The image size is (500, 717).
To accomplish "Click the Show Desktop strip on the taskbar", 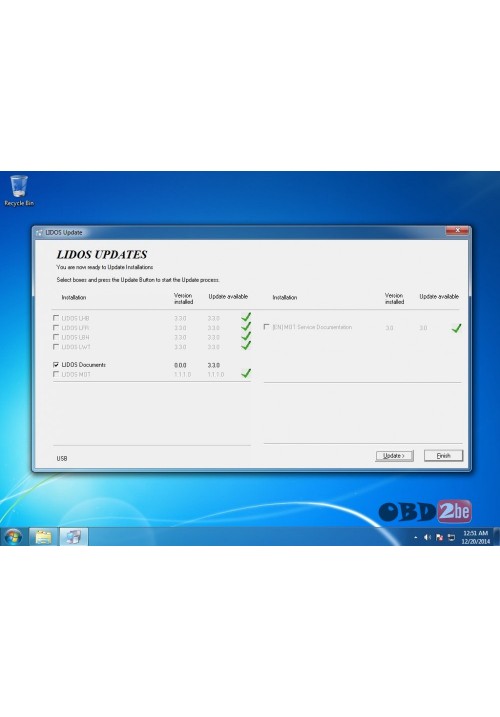I will 497,537.
